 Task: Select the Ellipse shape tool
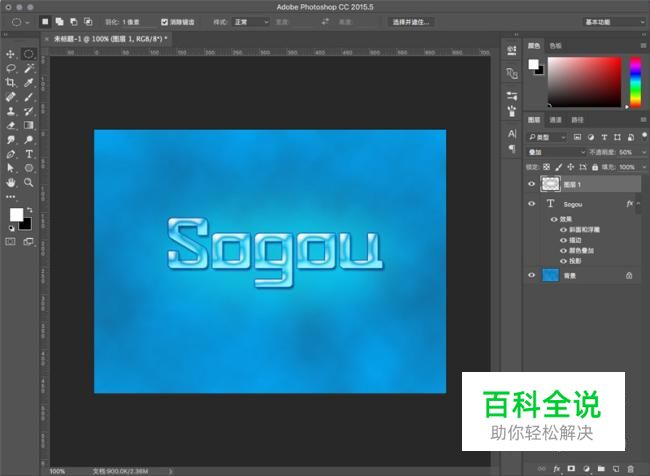[28, 168]
